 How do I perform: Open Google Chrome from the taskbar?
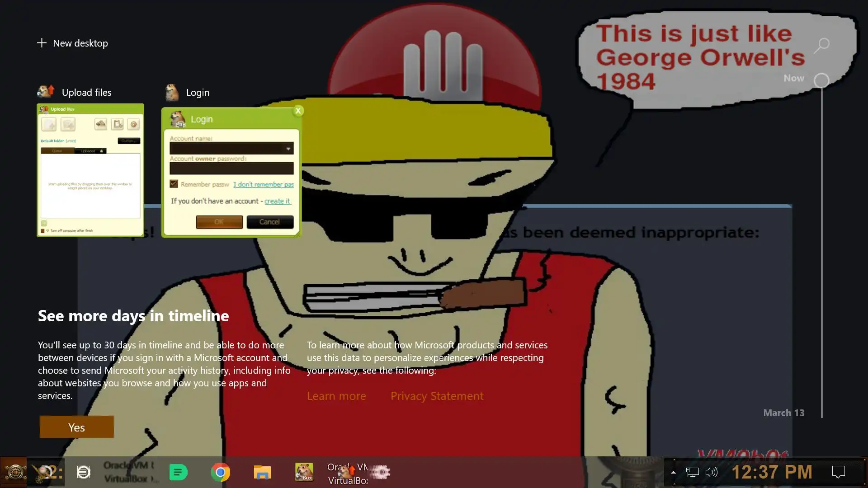click(220, 472)
